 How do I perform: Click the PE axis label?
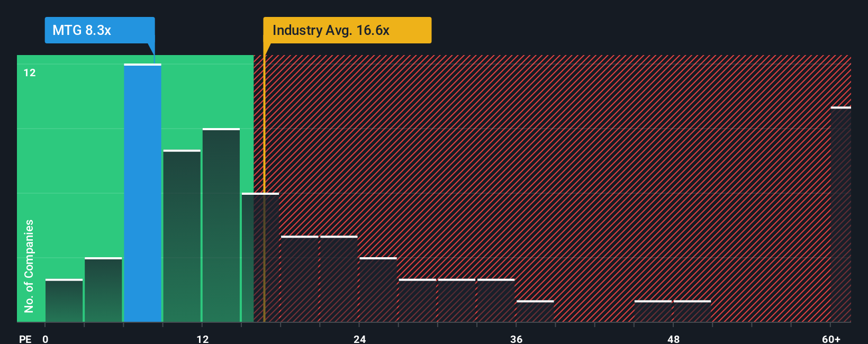click(x=25, y=339)
